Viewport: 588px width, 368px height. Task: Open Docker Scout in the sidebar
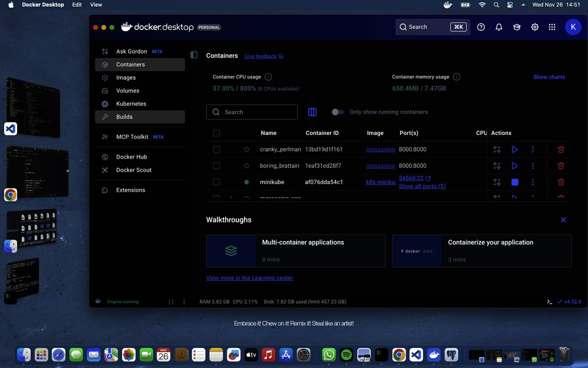pos(140,170)
